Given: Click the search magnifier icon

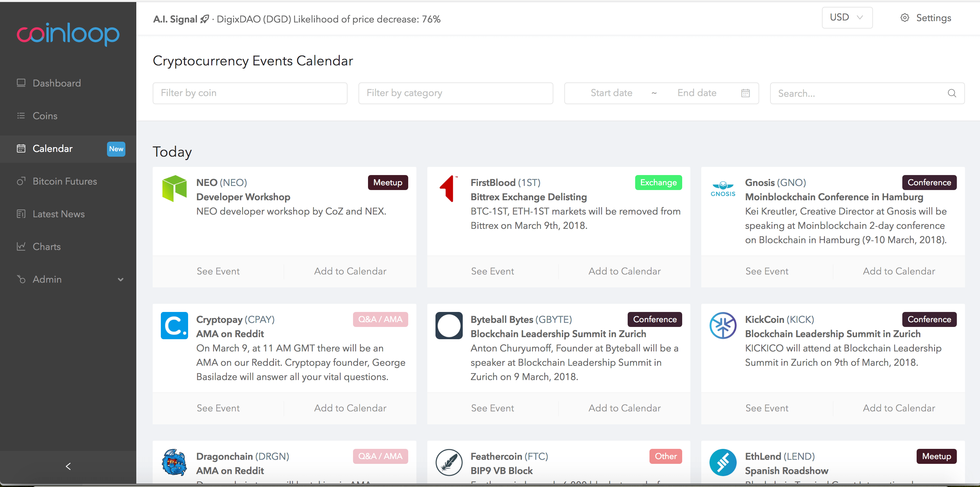Looking at the screenshot, I should coord(952,93).
